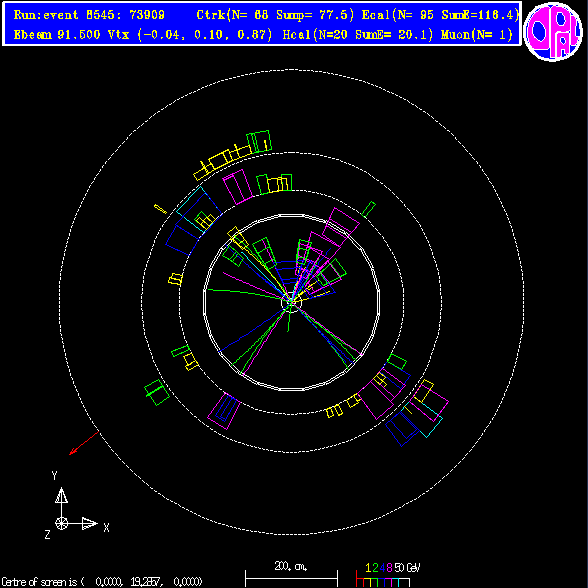The width and height of the screenshot is (588, 588).
Task: Select the green 2 GeV energy legend label
Action: (x=375, y=568)
